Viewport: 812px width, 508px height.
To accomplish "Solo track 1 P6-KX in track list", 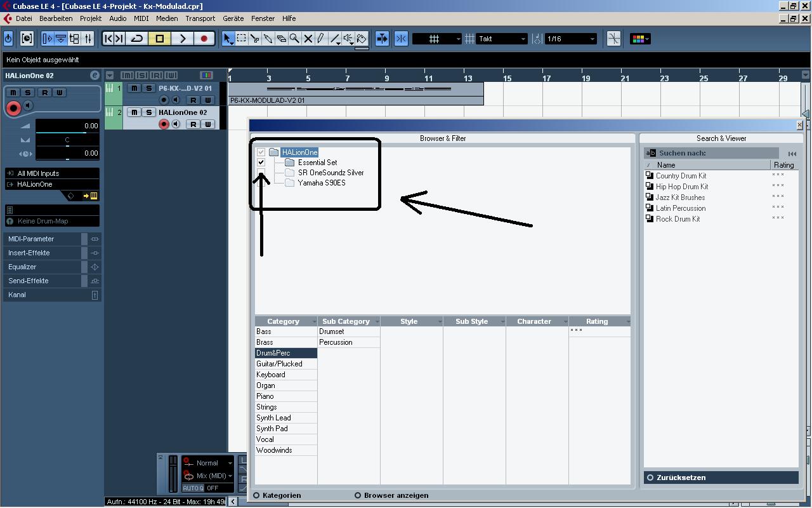I will (x=148, y=88).
